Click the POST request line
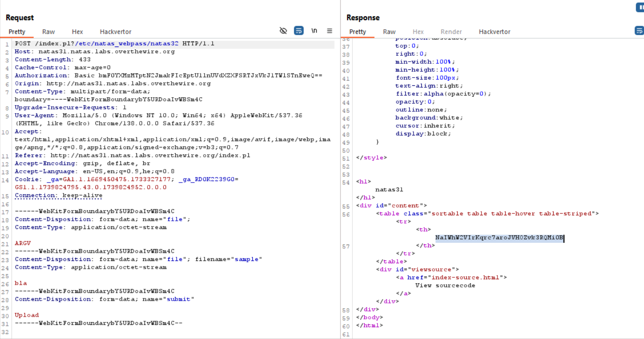644x339 pixels. coord(115,44)
